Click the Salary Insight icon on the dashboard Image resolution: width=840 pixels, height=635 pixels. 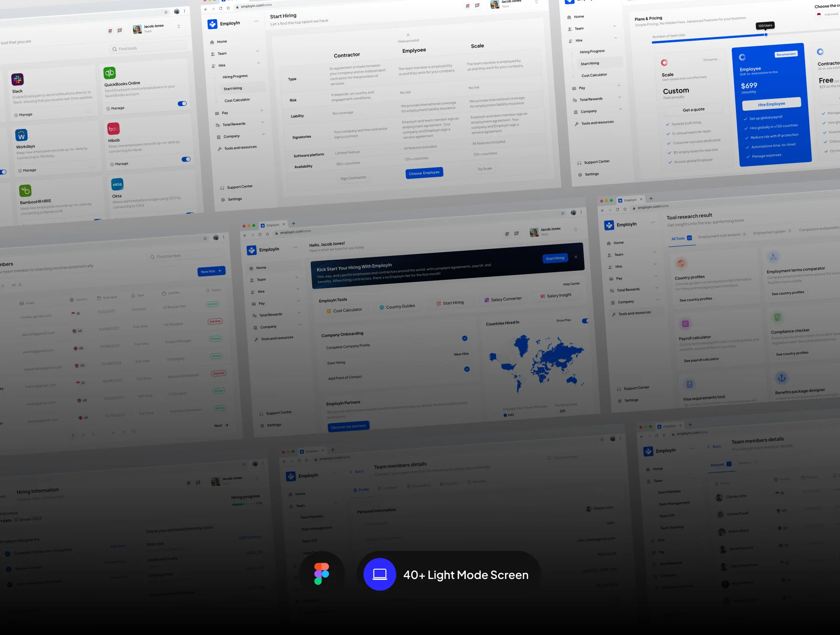[x=543, y=296]
